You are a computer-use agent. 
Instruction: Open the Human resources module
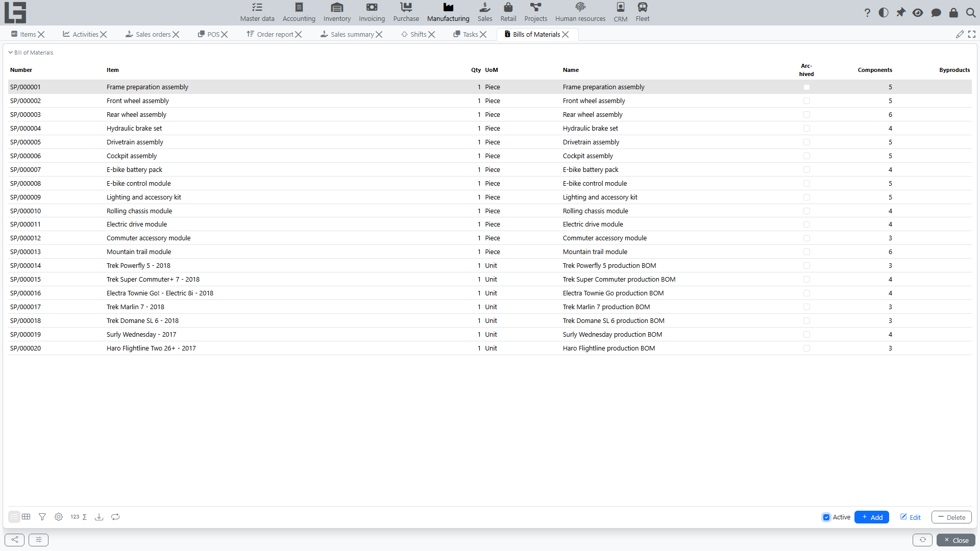pos(580,12)
